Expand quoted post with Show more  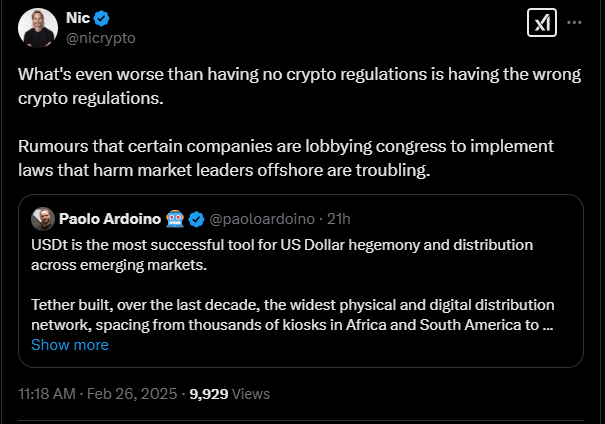(x=70, y=344)
